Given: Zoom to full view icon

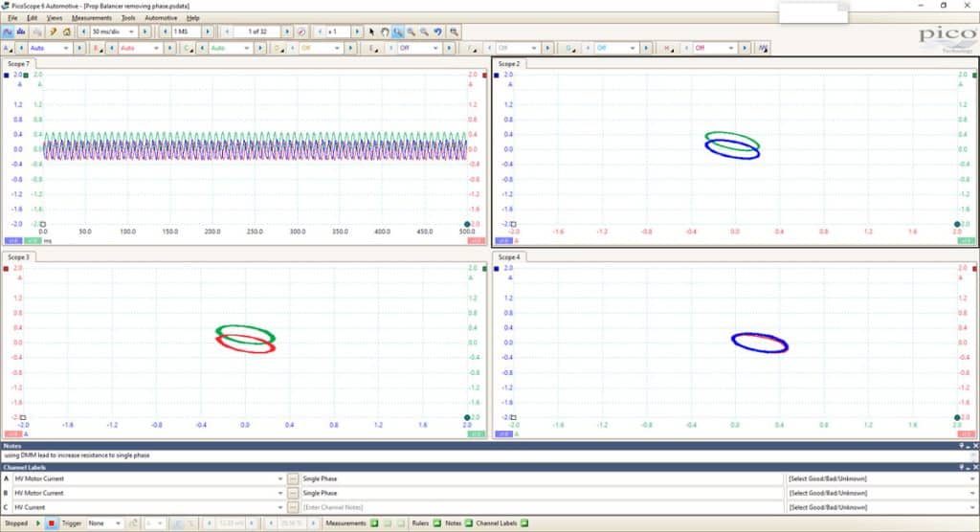Looking at the screenshot, I should pyautogui.click(x=454, y=32).
